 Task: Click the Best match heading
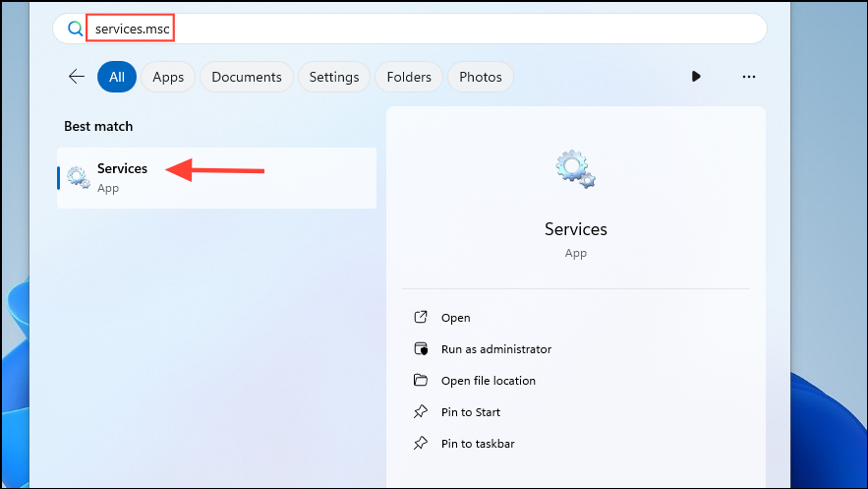pyautogui.click(x=98, y=126)
